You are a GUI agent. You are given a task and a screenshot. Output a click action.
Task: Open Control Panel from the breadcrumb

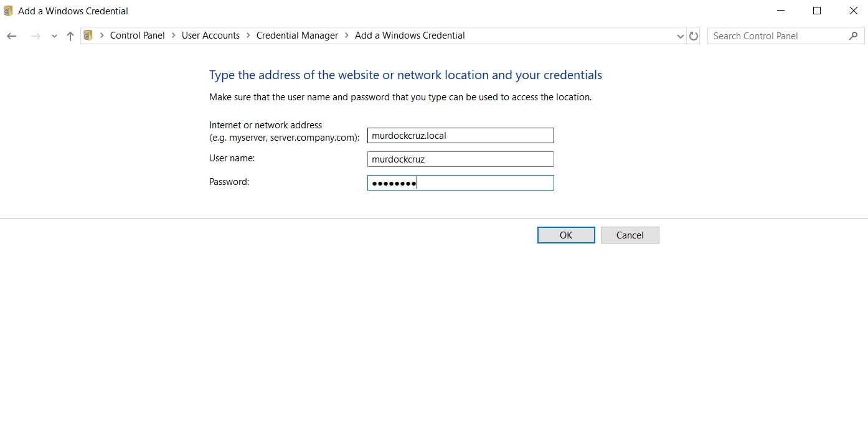(137, 35)
